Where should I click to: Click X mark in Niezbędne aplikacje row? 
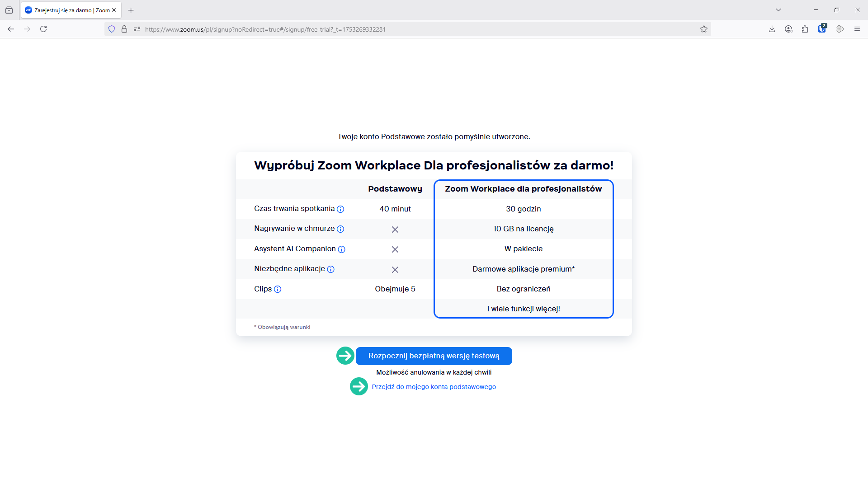point(395,270)
